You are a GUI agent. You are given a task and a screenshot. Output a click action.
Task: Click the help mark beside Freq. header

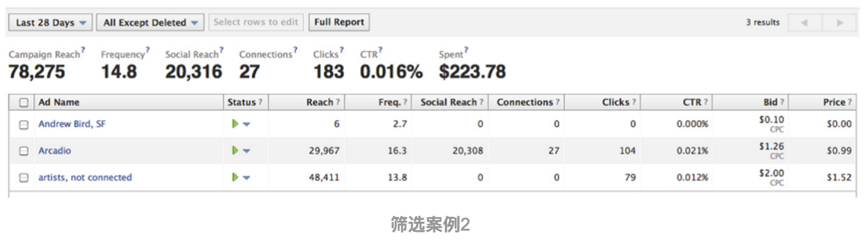(405, 102)
